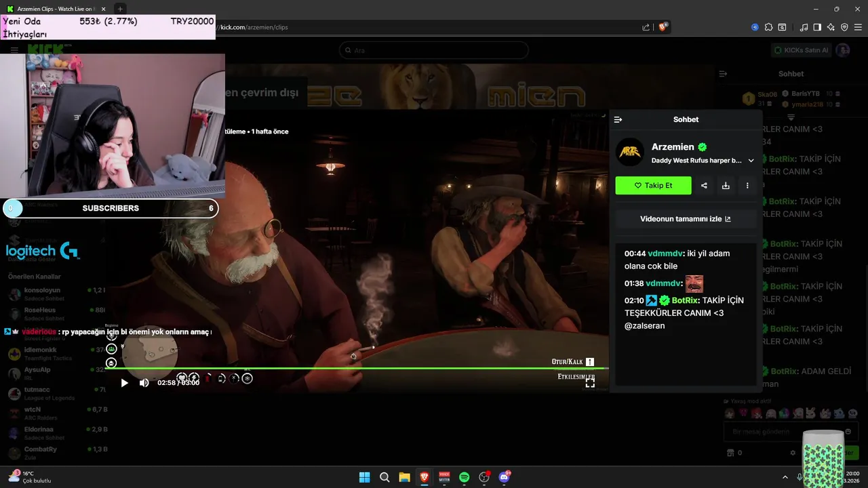
Task: Open the weather widget 16°C
Action: click(31, 476)
